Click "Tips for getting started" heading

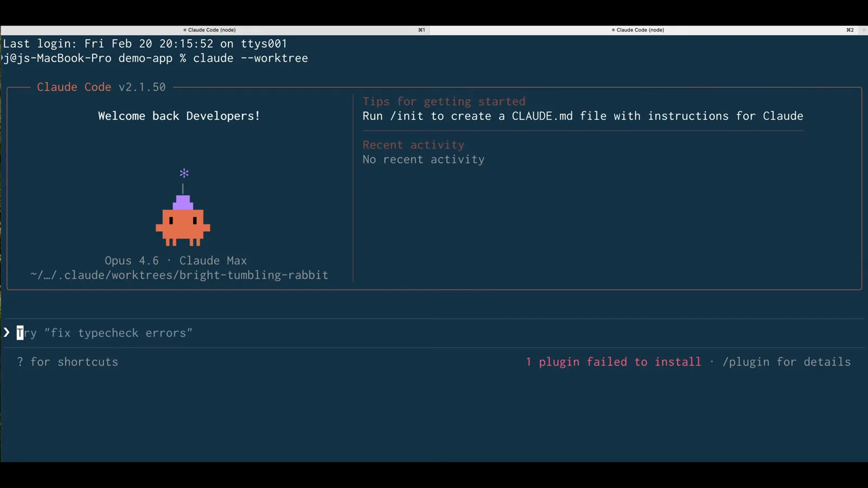(x=444, y=101)
